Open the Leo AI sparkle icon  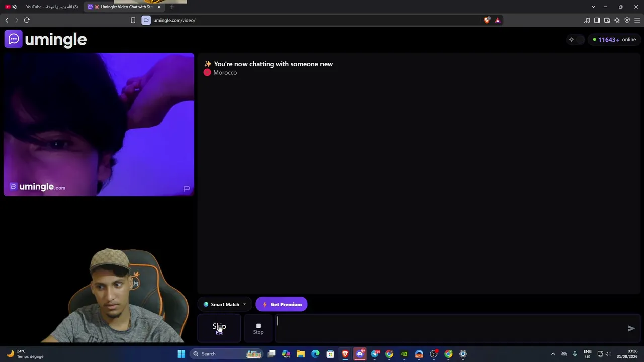[617, 20]
